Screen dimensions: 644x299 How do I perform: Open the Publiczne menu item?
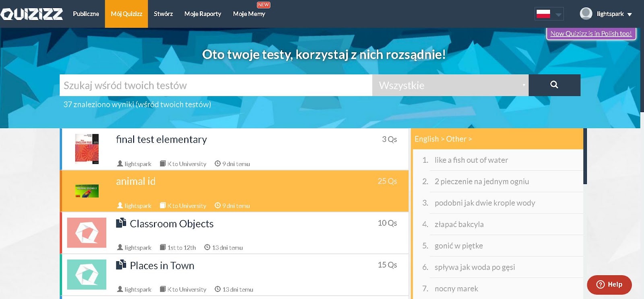tap(86, 14)
